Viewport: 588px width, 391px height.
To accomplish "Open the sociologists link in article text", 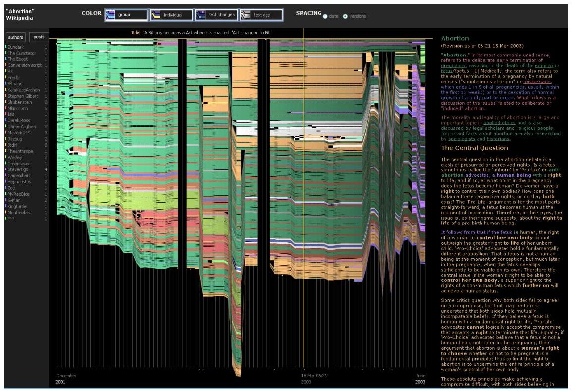I will click(x=456, y=139).
